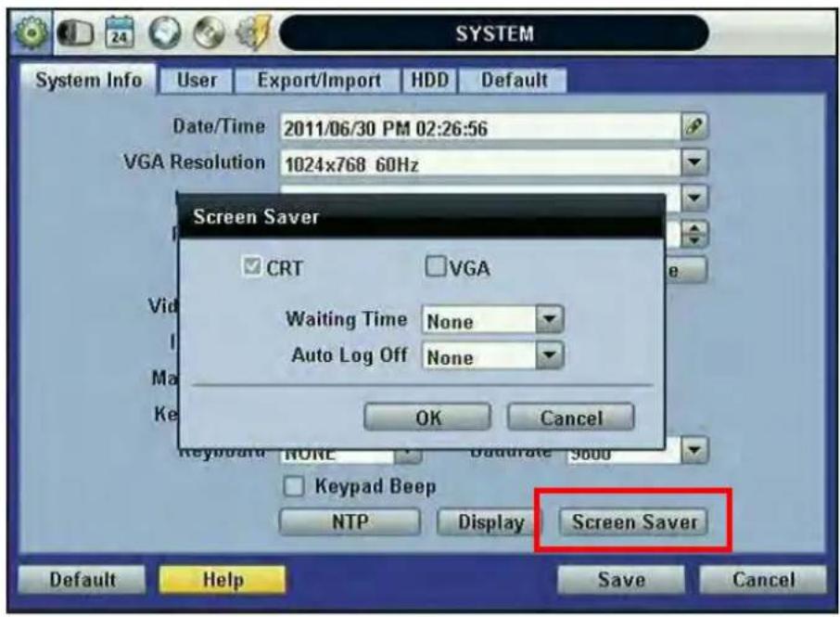Switch to the User tab
This screenshot has width=840, height=617.
(197, 81)
